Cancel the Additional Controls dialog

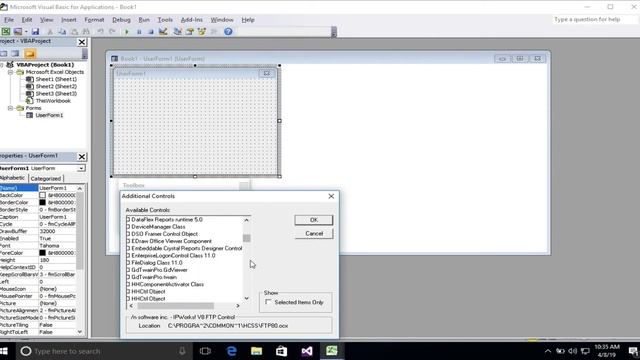click(313, 233)
